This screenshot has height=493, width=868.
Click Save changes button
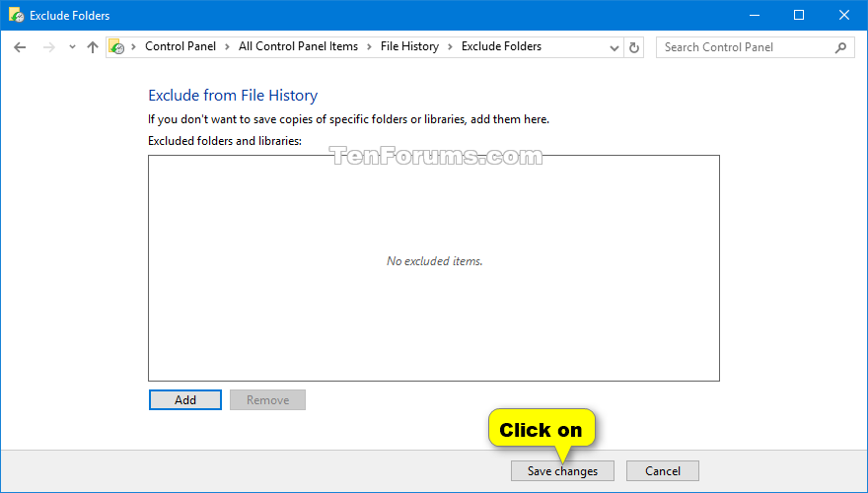pos(562,471)
